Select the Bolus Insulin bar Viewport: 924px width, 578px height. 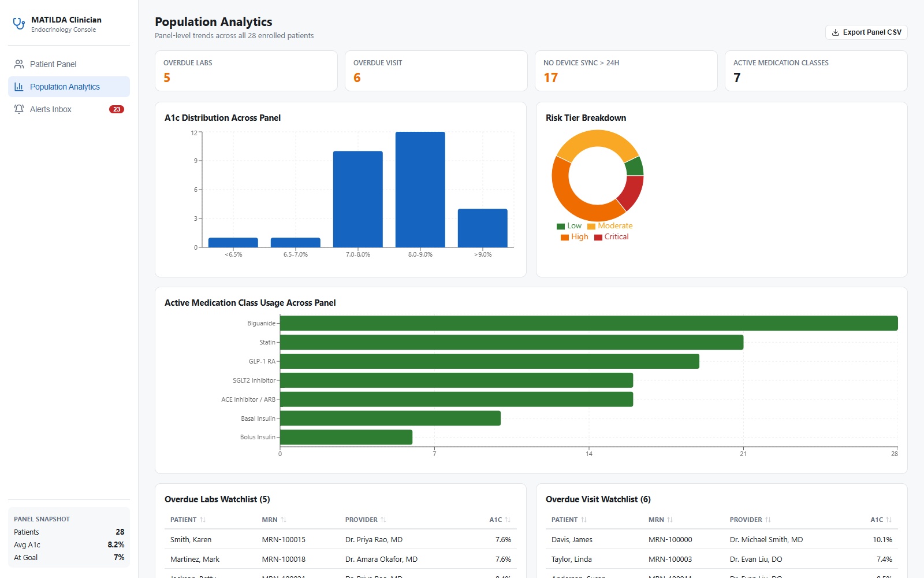tap(346, 437)
